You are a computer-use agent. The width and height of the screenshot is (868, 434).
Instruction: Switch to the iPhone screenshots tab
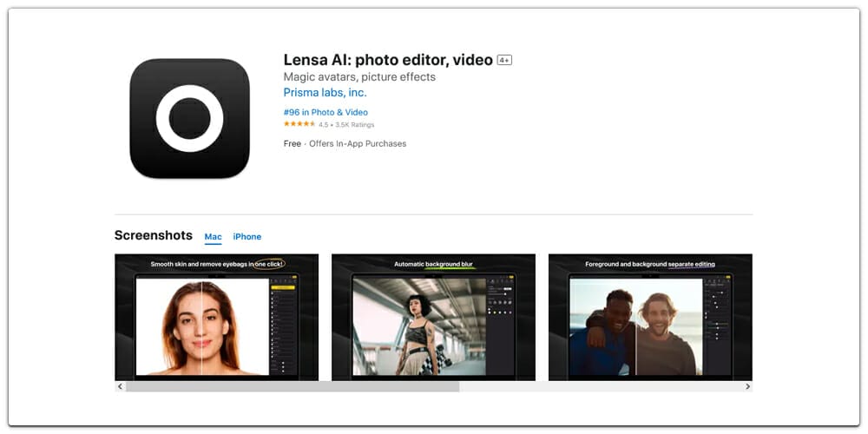247,237
